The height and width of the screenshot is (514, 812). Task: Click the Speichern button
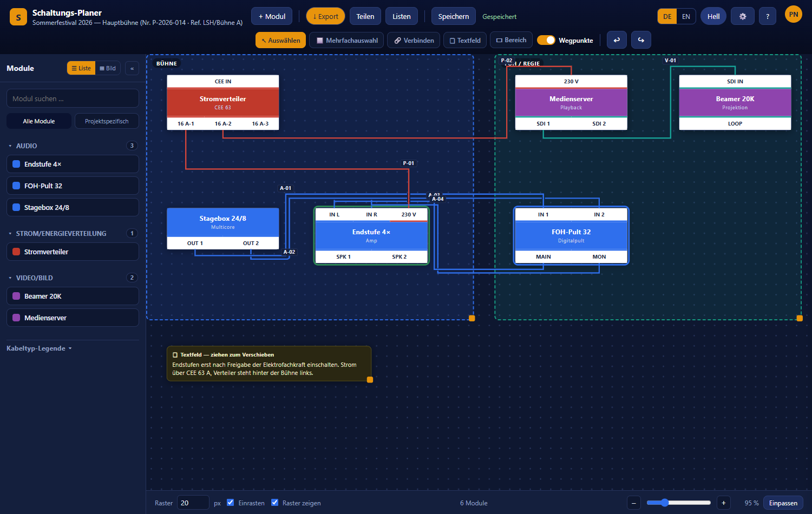[454, 16]
